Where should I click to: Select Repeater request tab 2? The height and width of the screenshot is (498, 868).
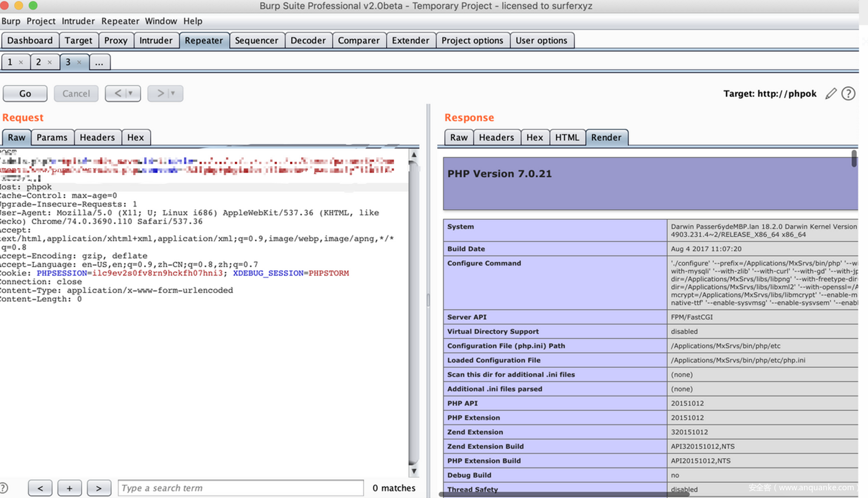[39, 62]
